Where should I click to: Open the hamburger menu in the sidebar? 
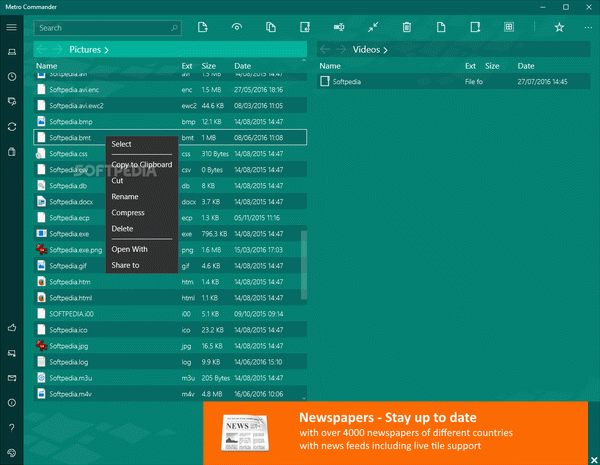coord(11,27)
